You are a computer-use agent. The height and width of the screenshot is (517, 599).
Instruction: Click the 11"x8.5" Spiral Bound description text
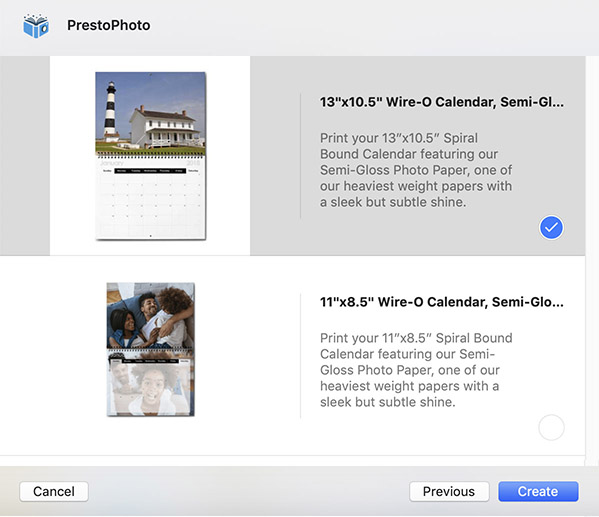coord(416,370)
